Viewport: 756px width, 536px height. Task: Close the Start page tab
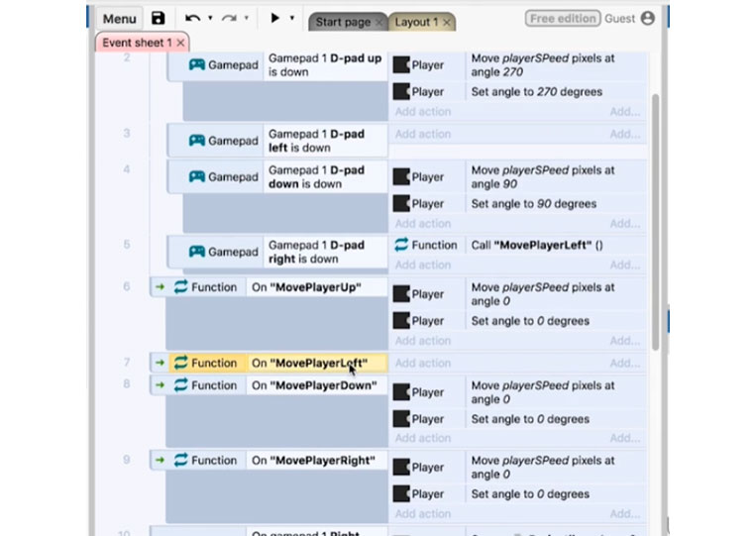[378, 22]
